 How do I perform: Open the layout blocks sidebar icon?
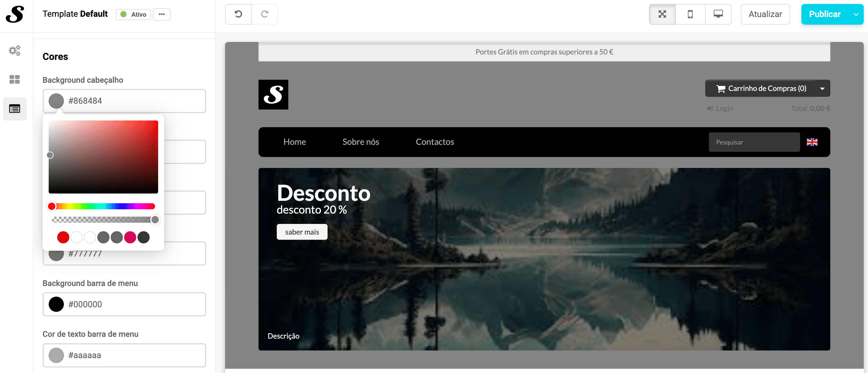point(15,79)
